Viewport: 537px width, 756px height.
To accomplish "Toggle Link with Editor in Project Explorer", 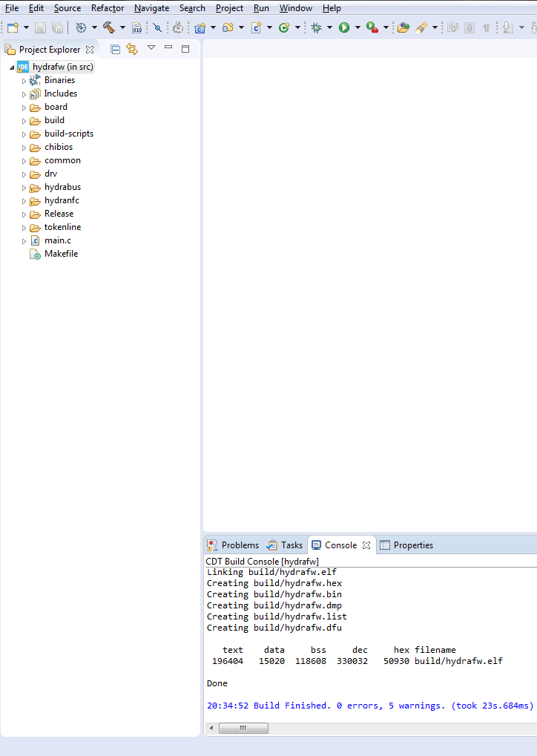I will [132, 49].
